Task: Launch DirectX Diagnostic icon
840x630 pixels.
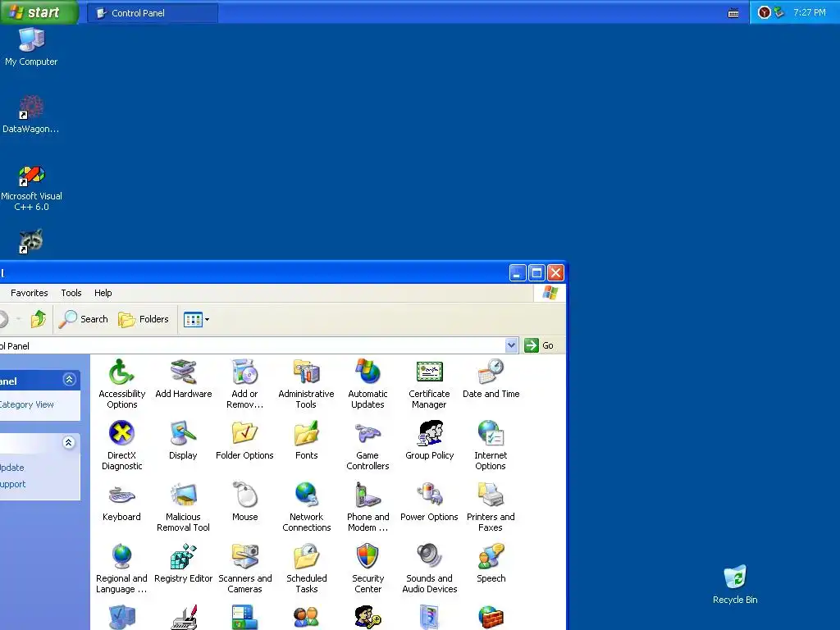Action: (x=121, y=445)
